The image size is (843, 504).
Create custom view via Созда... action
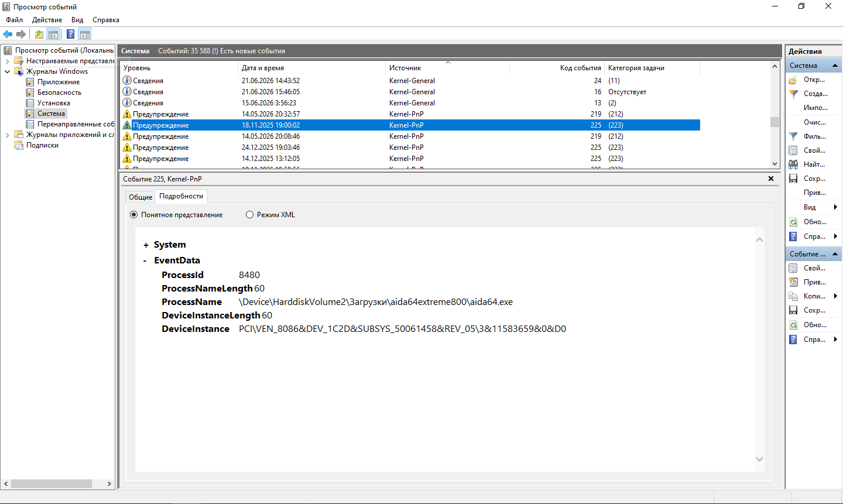tap(814, 94)
